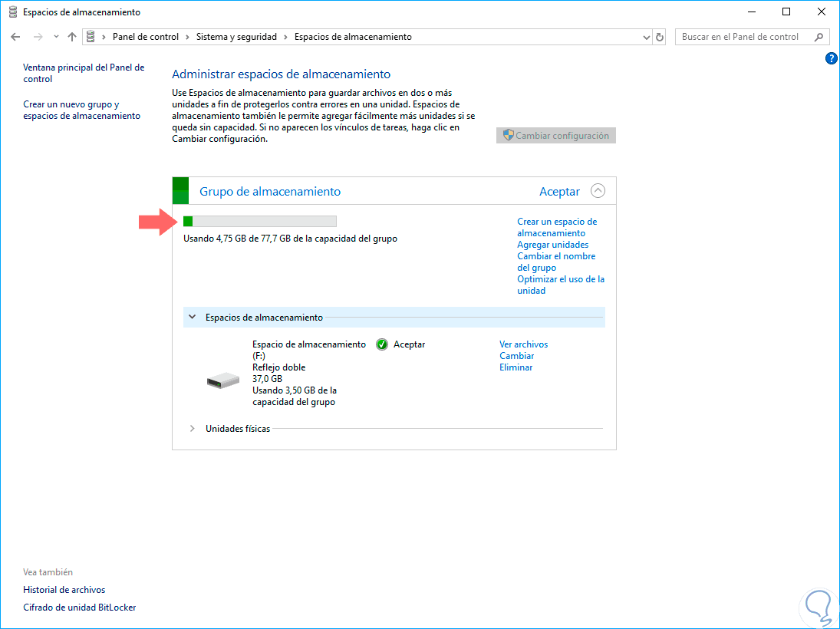Click Cambiar el nombre del grupo link
Viewport: 840px width, 629px height.
(556, 262)
